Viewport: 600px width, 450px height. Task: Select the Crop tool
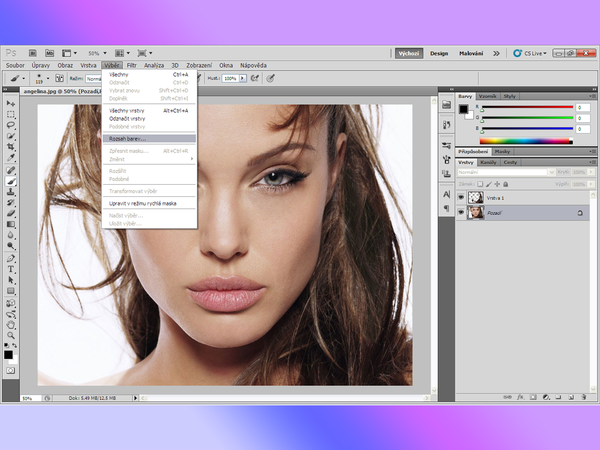[x=11, y=147]
